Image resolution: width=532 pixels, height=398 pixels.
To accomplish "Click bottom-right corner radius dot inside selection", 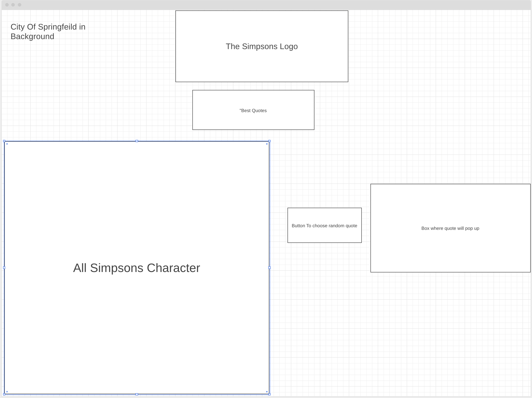I will [267, 391].
